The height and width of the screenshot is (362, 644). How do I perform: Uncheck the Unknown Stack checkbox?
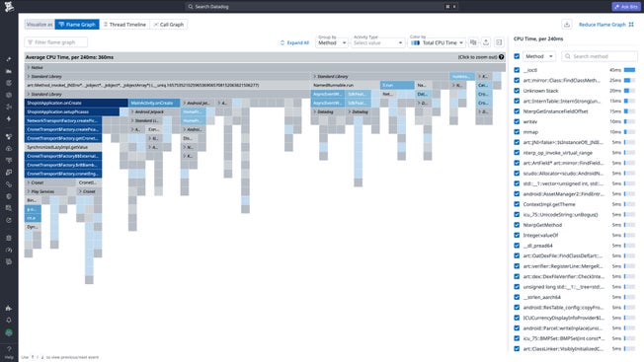click(517, 91)
